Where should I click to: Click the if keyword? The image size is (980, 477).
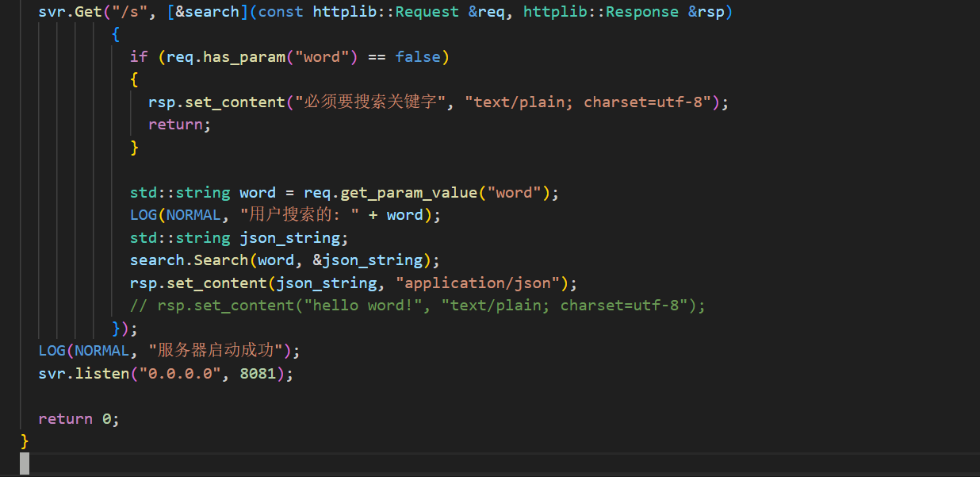coord(139,56)
